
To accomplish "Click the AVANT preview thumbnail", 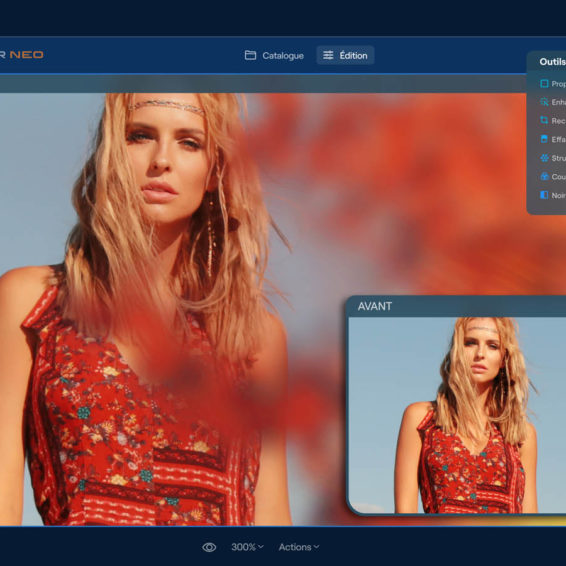I will (457, 415).
